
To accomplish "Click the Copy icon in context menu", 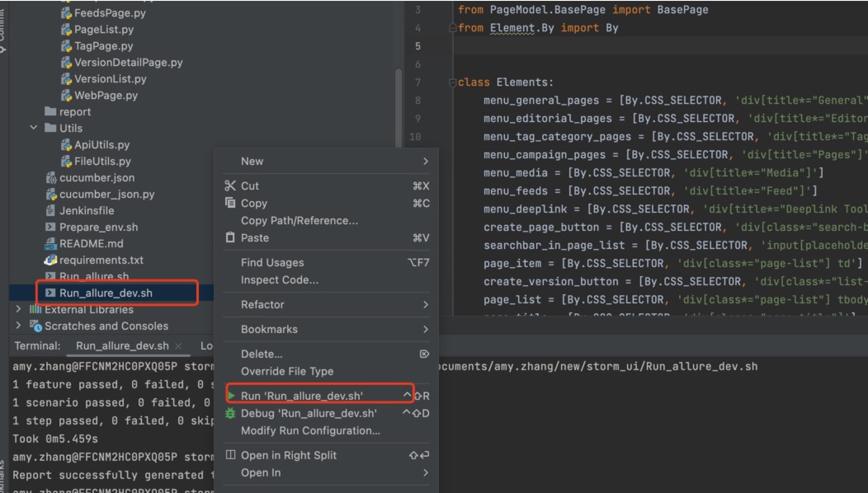I will point(230,204).
